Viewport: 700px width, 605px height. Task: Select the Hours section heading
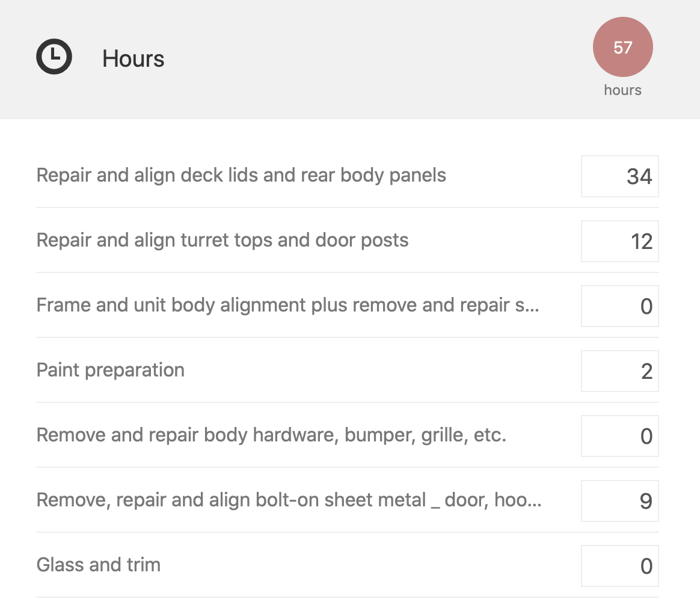pos(133,58)
